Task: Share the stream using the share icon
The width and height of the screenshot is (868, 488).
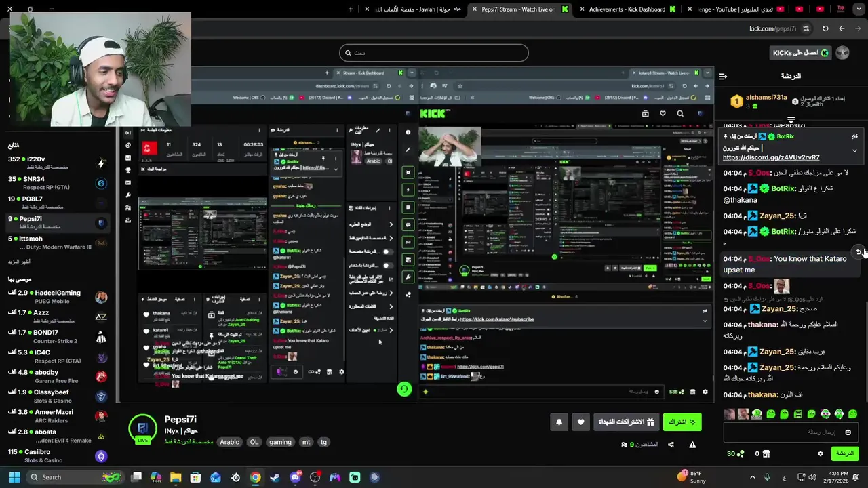Action: [x=671, y=445]
